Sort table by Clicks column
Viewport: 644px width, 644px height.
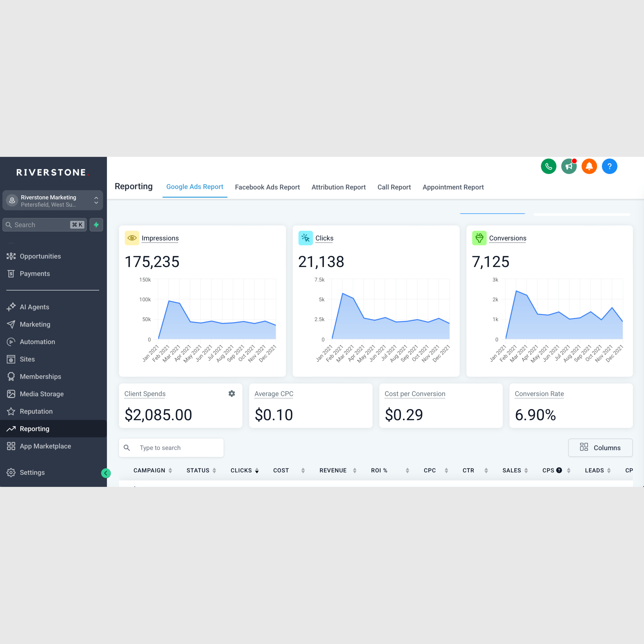pyautogui.click(x=257, y=471)
